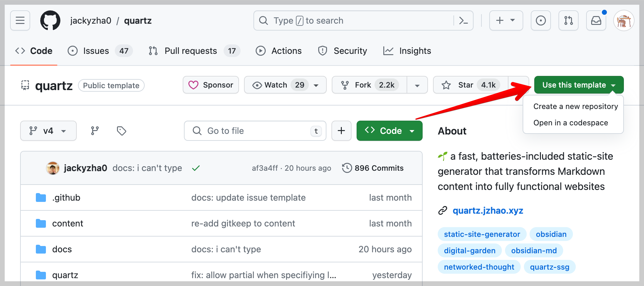Screen dimensions: 644x286
Task: Click the quartz folder icon
Action: pos(41,275)
